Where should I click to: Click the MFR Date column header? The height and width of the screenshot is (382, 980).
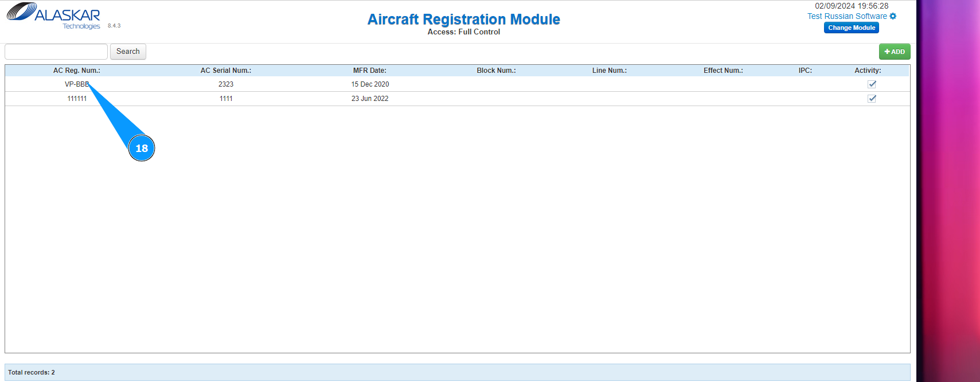(370, 71)
